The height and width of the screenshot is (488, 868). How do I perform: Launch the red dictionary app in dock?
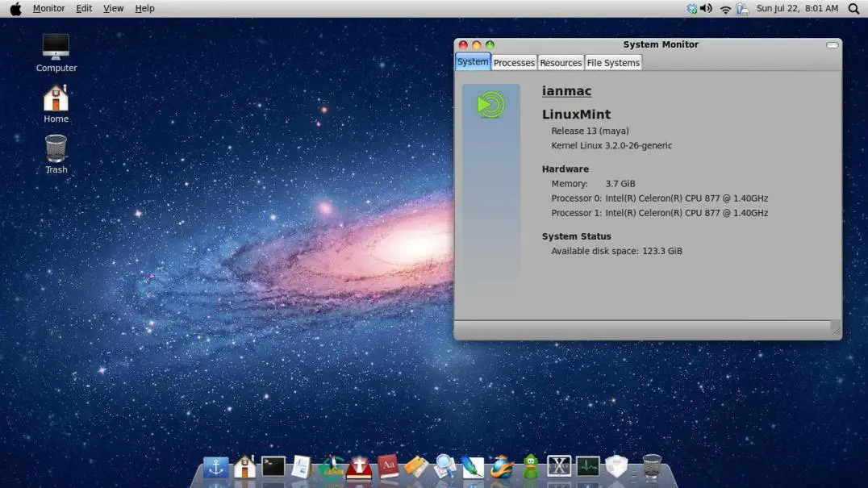point(388,466)
